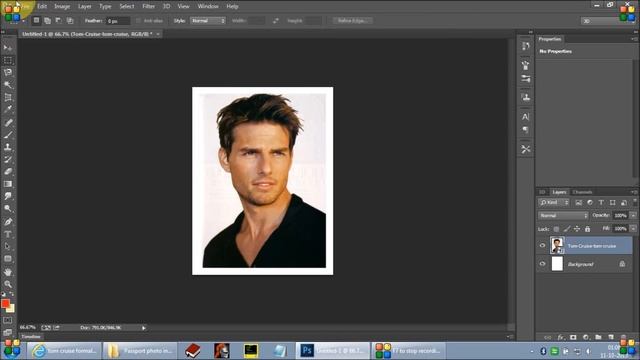Select the Eyedropper tool
This screenshot has width=640, height=360.
click(8, 109)
